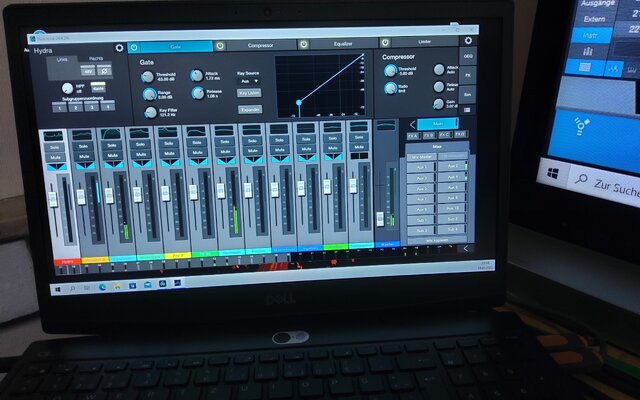
Task: Click the Compressor Gain knob
Action: (x=438, y=103)
